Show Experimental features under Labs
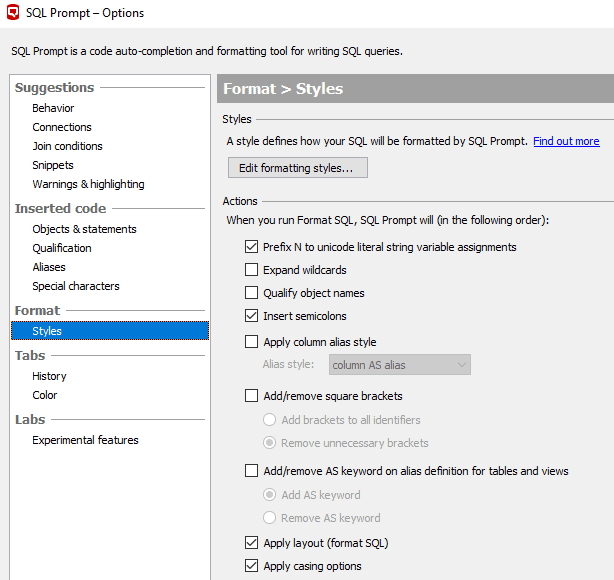Screen dimensions: 614x580 [x=85, y=440]
